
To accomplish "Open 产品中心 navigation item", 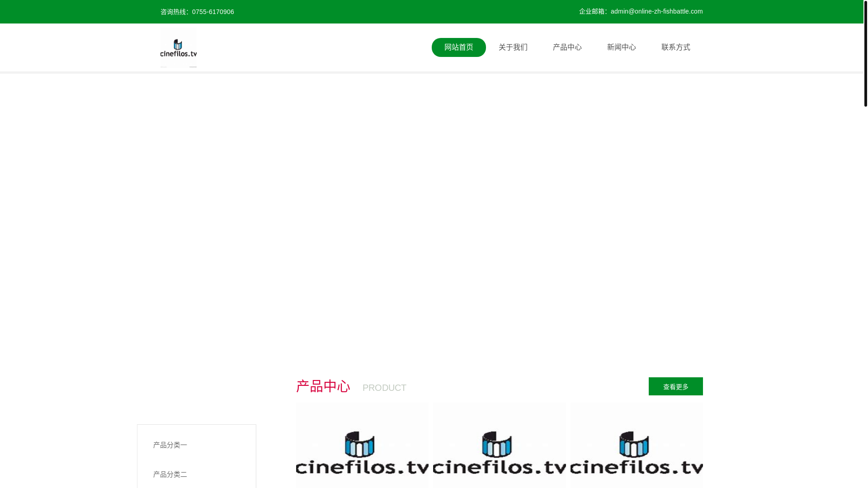I will pos(567,47).
